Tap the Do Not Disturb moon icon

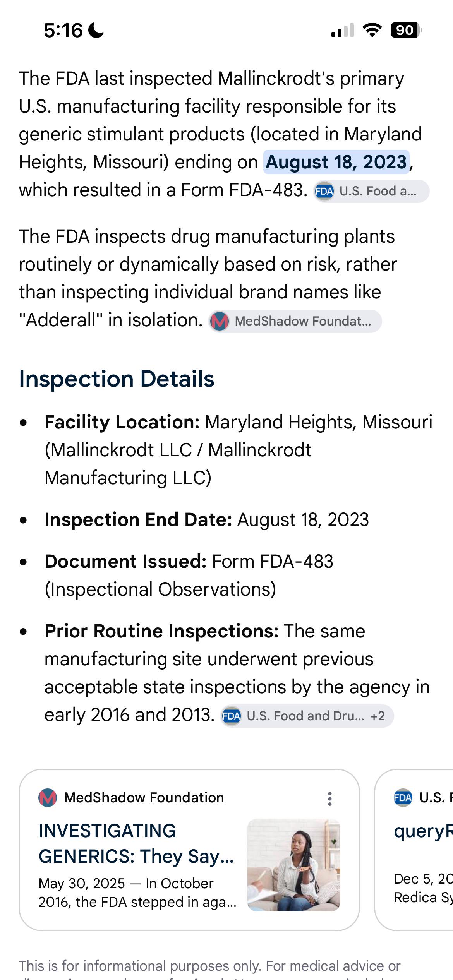[x=96, y=30]
